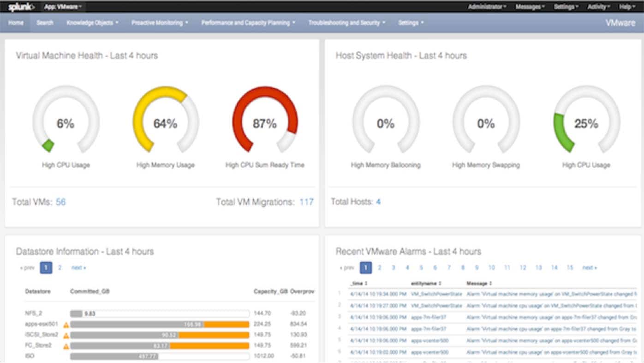
Task: Click the Splunk logo
Action: (21, 7)
